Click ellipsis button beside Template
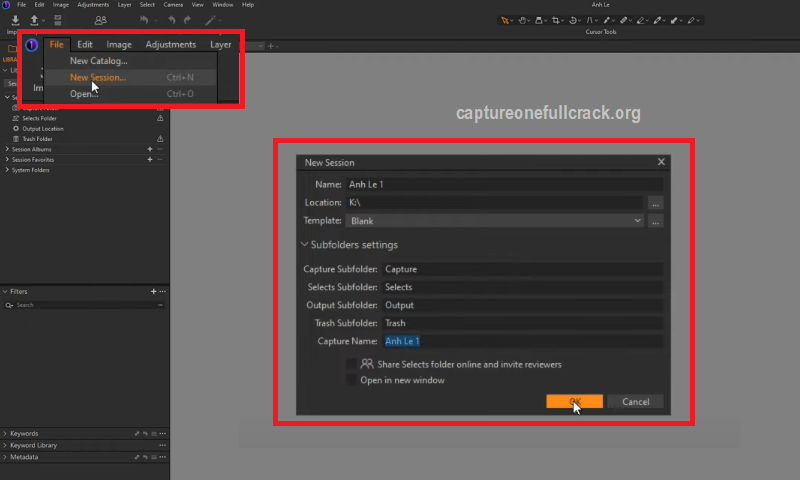The image size is (800, 480). (656, 221)
